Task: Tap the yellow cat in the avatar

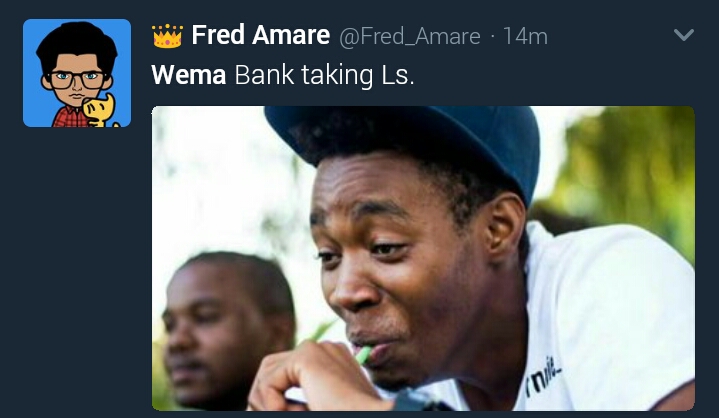Action: pyautogui.click(x=100, y=111)
